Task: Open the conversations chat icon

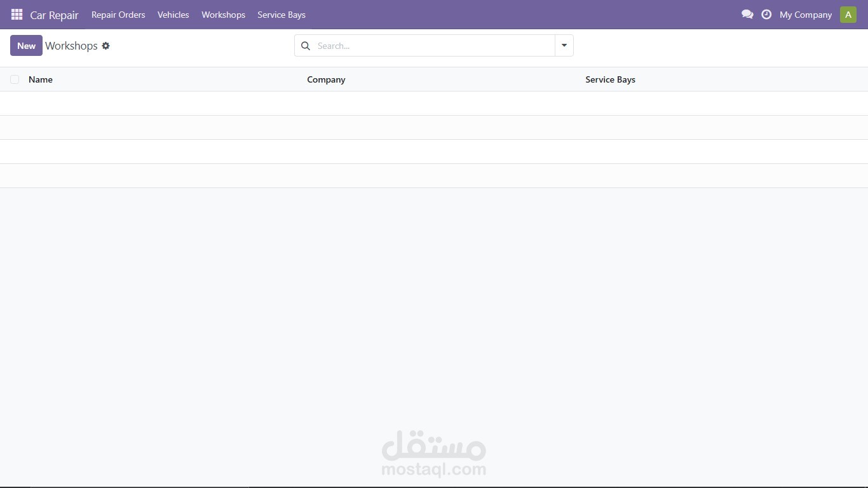Action: pos(747,15)
